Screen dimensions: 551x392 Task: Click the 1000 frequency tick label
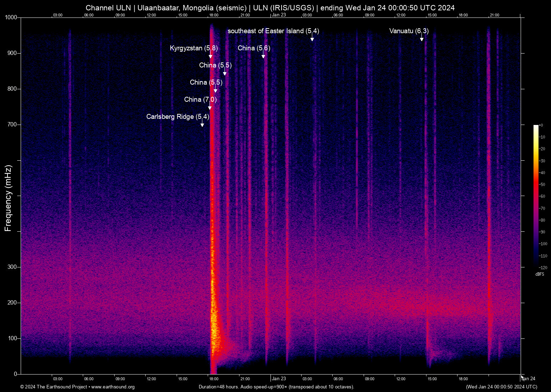tap(11, 17)
